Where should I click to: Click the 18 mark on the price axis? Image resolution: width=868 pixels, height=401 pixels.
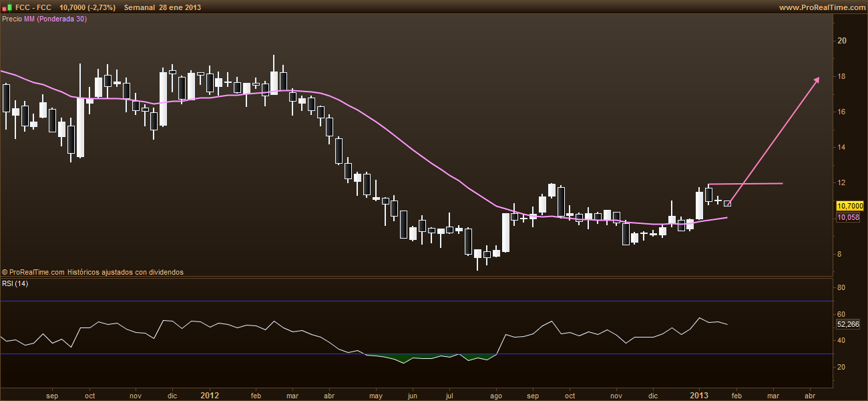click(x=842, y=76)
